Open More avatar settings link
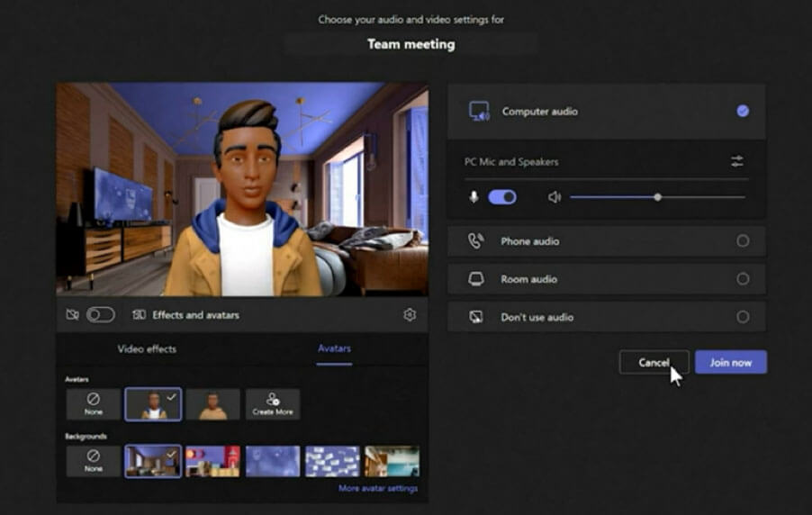 point(378,488)
